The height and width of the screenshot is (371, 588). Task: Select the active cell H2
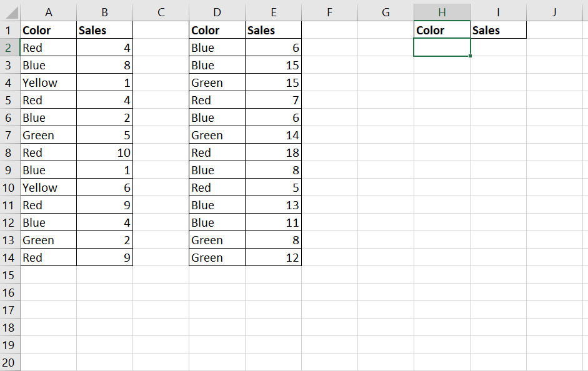(x=442, y=47)
